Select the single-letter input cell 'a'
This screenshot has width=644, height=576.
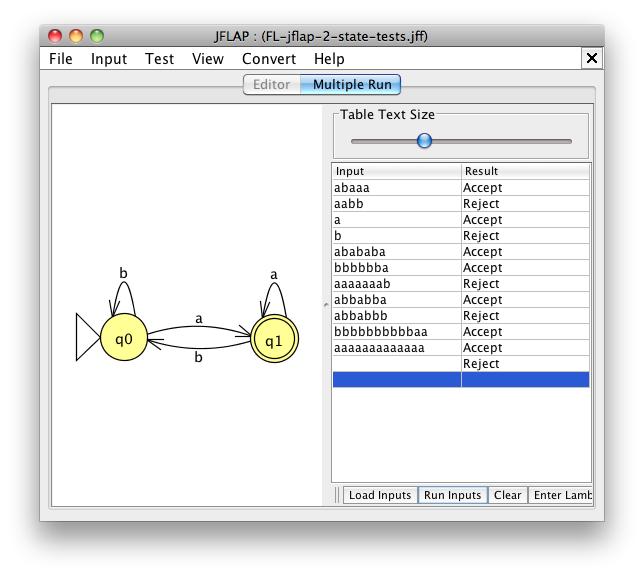click(x=397, y=220)
